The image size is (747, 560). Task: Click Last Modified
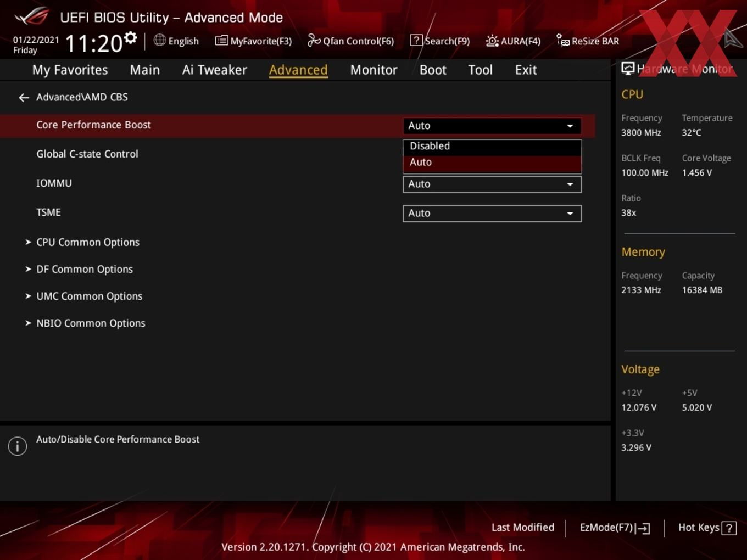[x=523, y=528]
